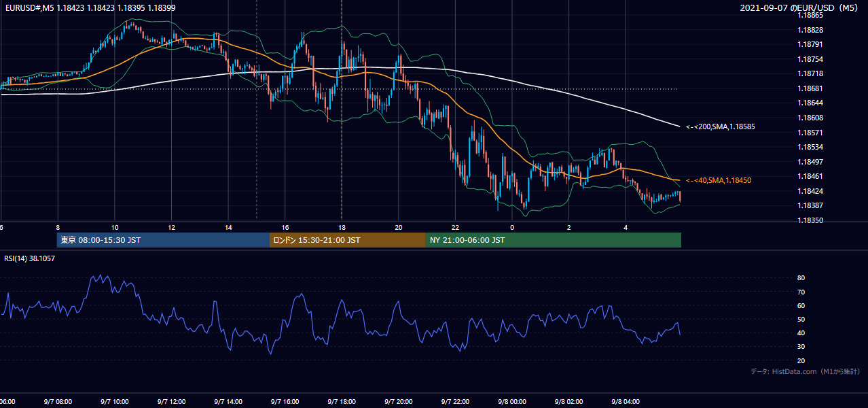Click the 9/8 04:00 date label
This screenshot has height=408, width=868.
(626, 402)
